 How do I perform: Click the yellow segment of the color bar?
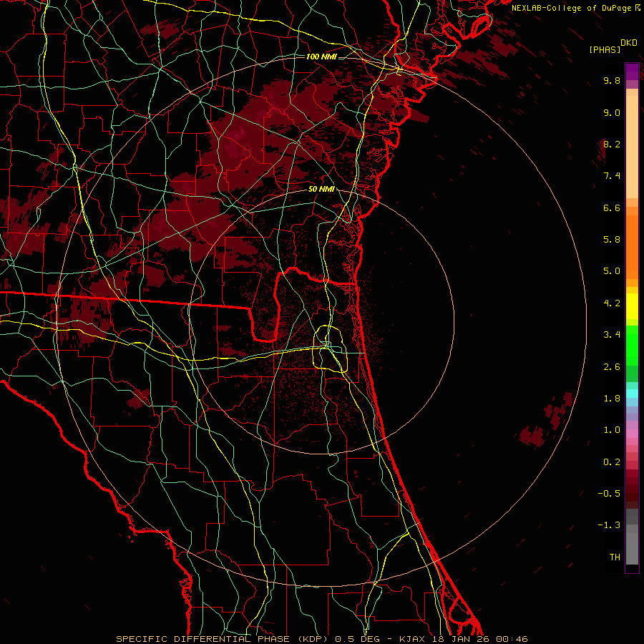[632, 306]
